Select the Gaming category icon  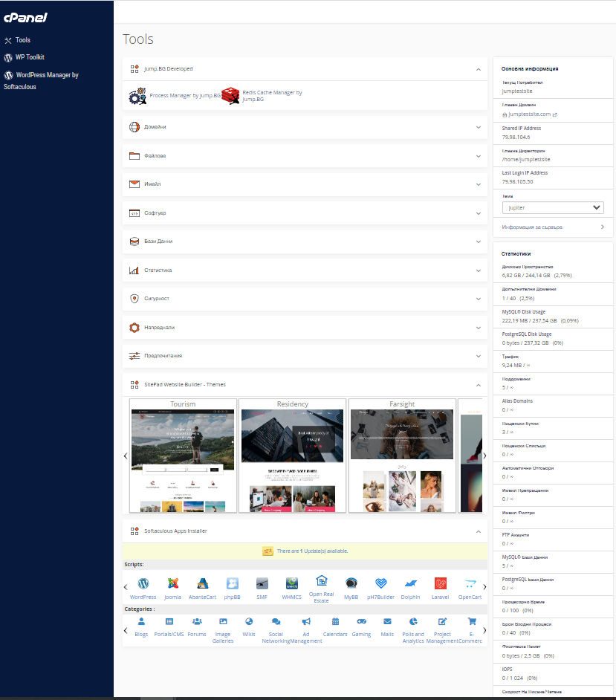(x=361, y=622)
